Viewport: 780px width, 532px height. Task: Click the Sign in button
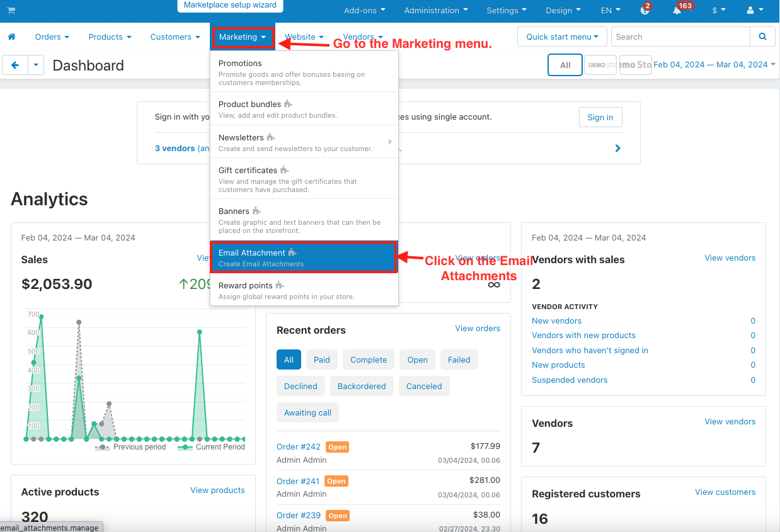point(600,117)
